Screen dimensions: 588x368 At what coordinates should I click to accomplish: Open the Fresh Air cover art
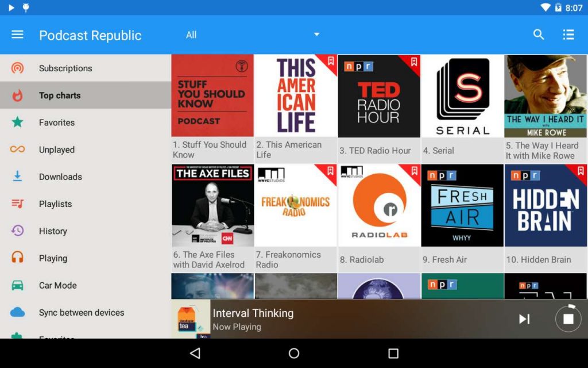(462, 205)
